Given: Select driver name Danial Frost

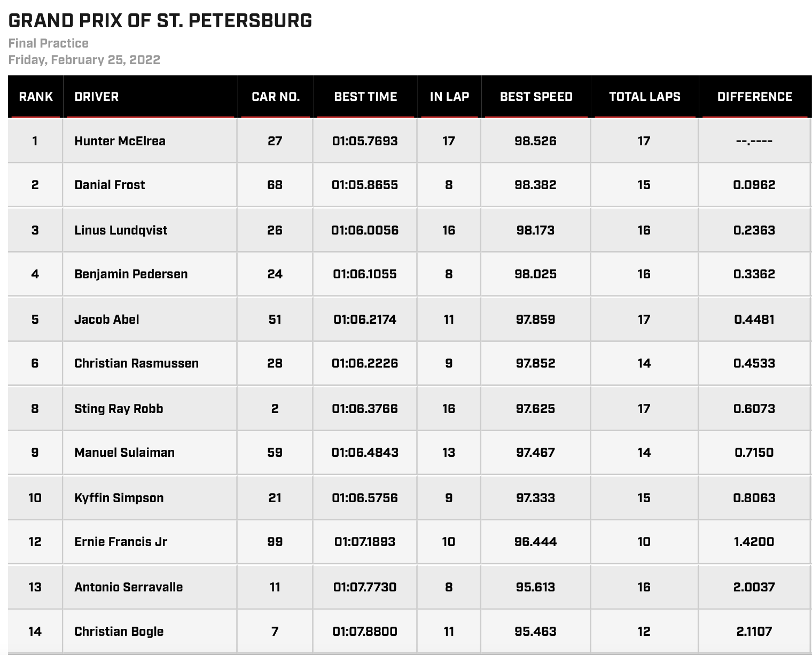Looking at the screenshot, I should coord(110,185).
